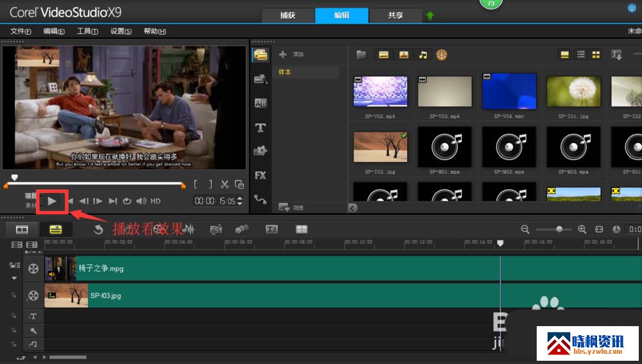The height and width of the screenshot is (364, 642).
Task: Click the preview timecode field
Action: click(x=215, y=201)
